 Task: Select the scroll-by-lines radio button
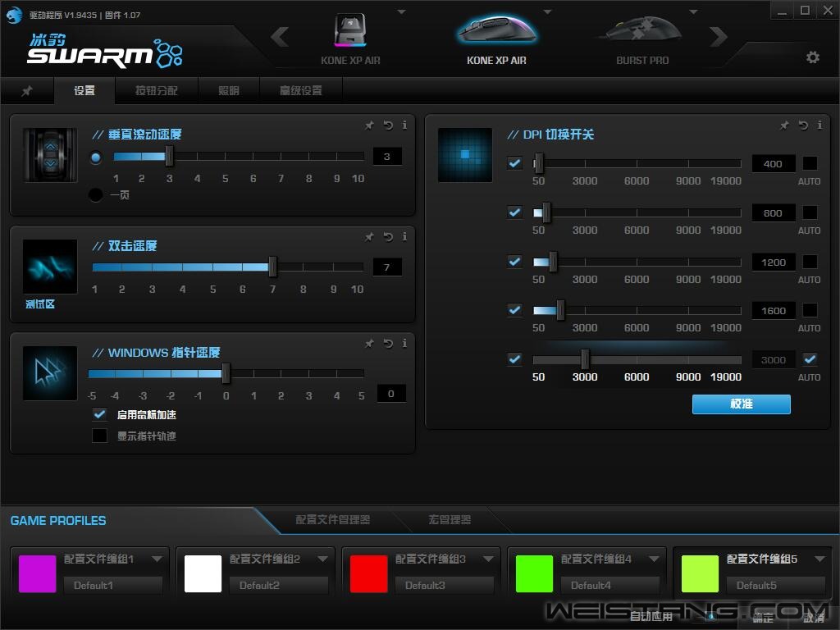tap(96, 157)
